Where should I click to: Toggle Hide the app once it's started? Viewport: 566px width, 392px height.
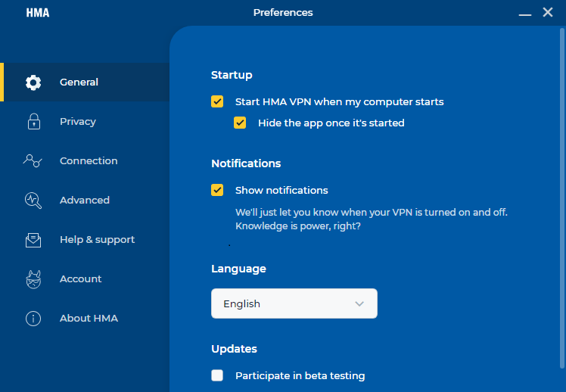tap(240, 123)
